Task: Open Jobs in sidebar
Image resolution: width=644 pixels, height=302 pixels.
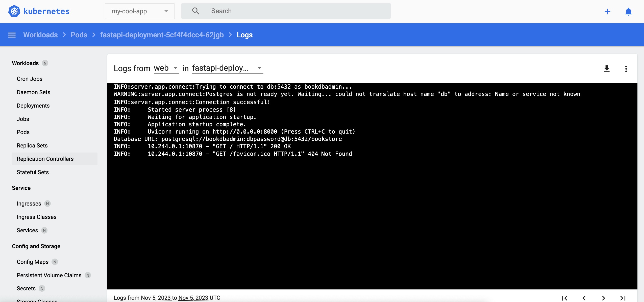Action: (x=23, y=119)
